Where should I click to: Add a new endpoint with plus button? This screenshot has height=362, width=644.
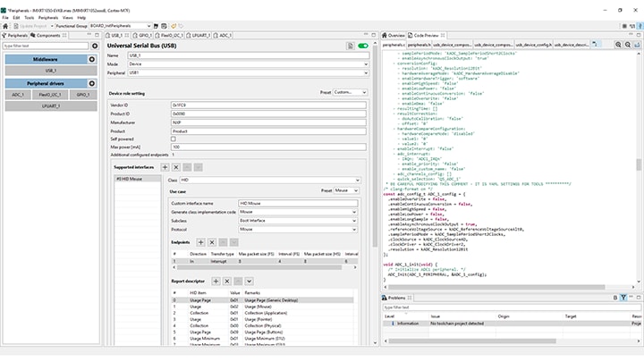pyautogui.click(x=200, y=242)
